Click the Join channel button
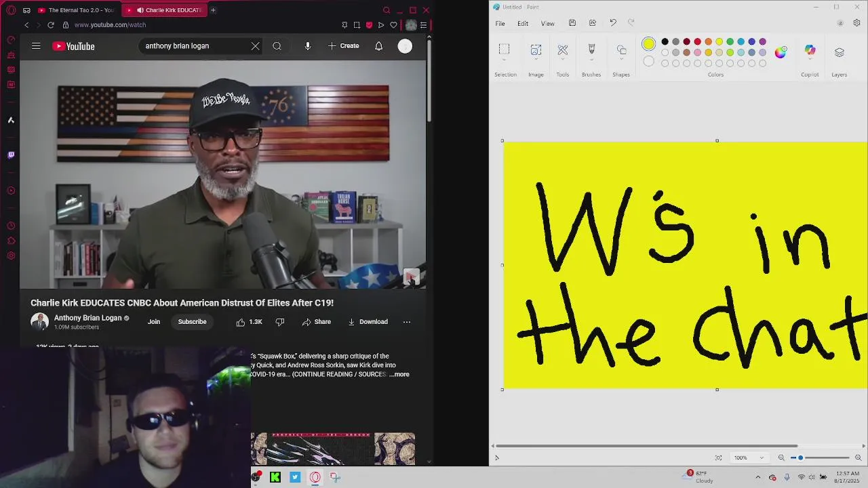 tap(154, 322)
